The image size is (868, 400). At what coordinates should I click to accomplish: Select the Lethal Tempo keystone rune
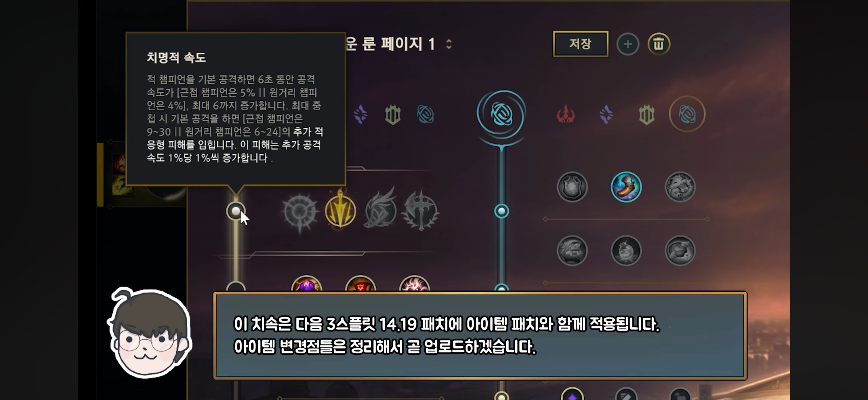340,211
